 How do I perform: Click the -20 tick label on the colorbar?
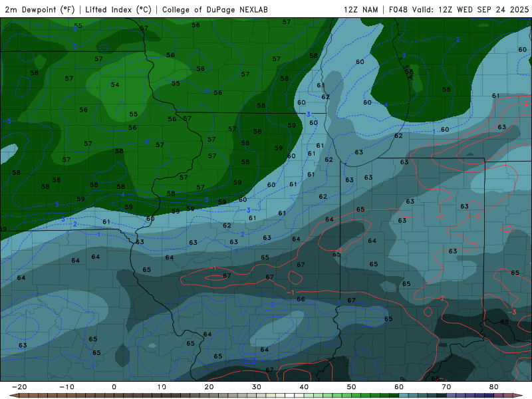coord(19,387)
